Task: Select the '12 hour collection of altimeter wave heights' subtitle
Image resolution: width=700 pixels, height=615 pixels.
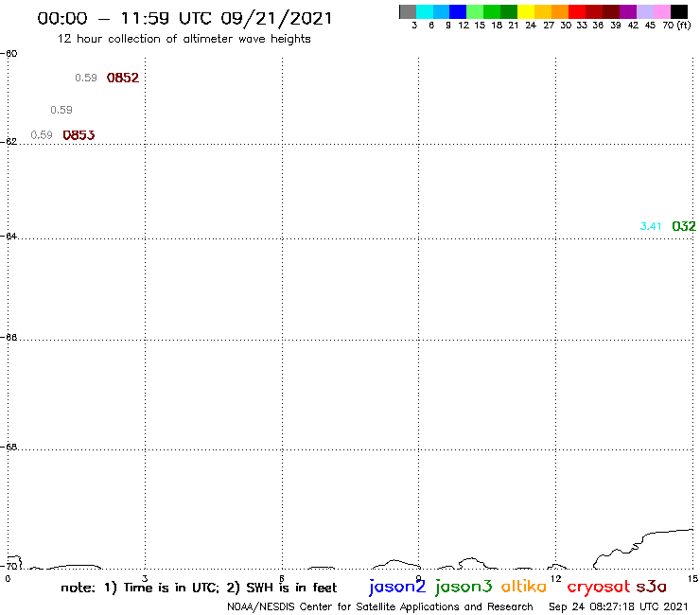Action: pos(184,39)
